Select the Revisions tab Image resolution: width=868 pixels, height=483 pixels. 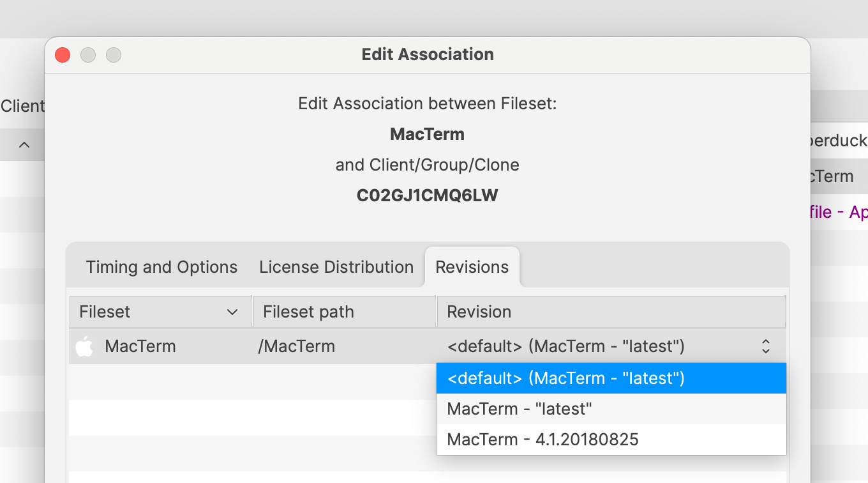[x=472, y=267]
